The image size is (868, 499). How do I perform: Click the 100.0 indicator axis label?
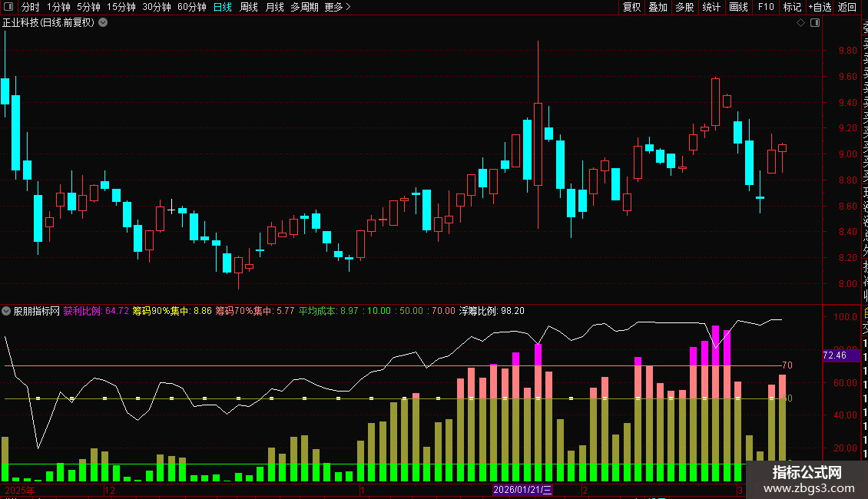(x=845, y=317)
